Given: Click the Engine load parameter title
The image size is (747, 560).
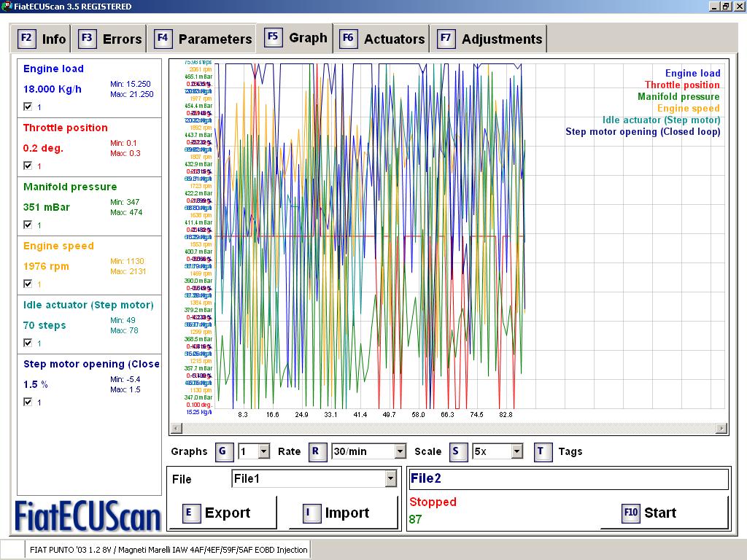Looking at the screenshot, I should coord(53,69).
